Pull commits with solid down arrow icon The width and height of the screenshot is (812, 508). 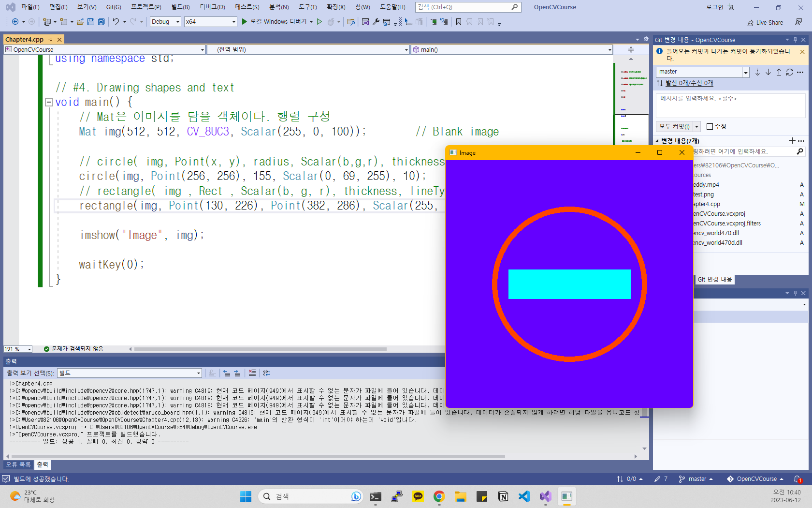point(768,72)
